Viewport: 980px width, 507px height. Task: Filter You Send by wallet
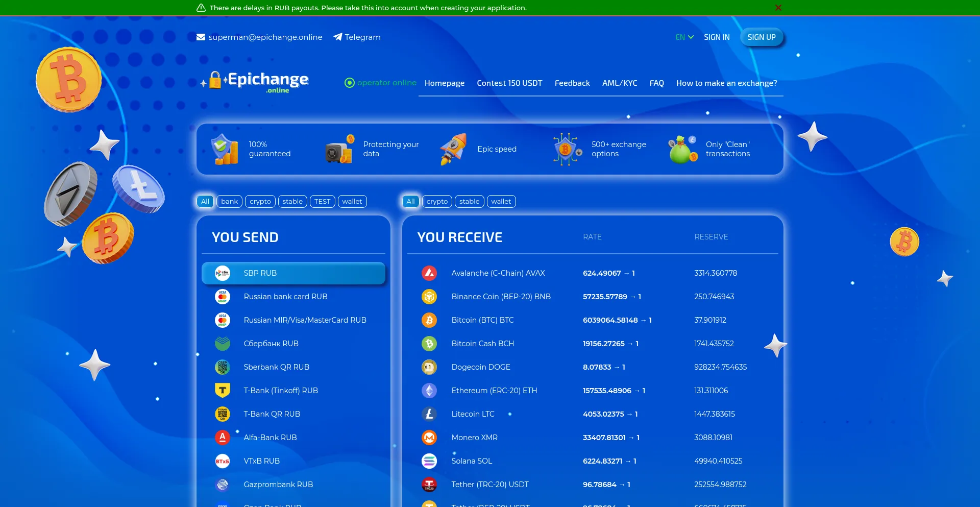point(352,202)
